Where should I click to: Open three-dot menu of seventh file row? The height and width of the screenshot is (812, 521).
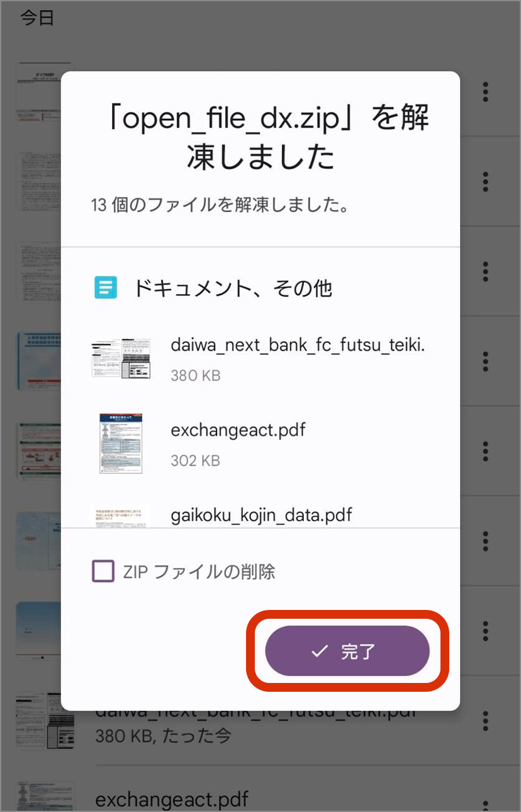tap(485, 630)
